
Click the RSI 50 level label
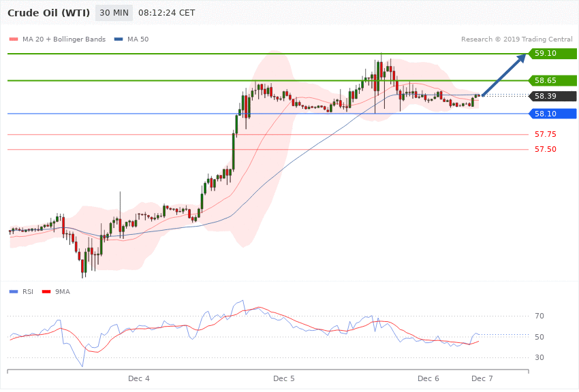[539, 337]
